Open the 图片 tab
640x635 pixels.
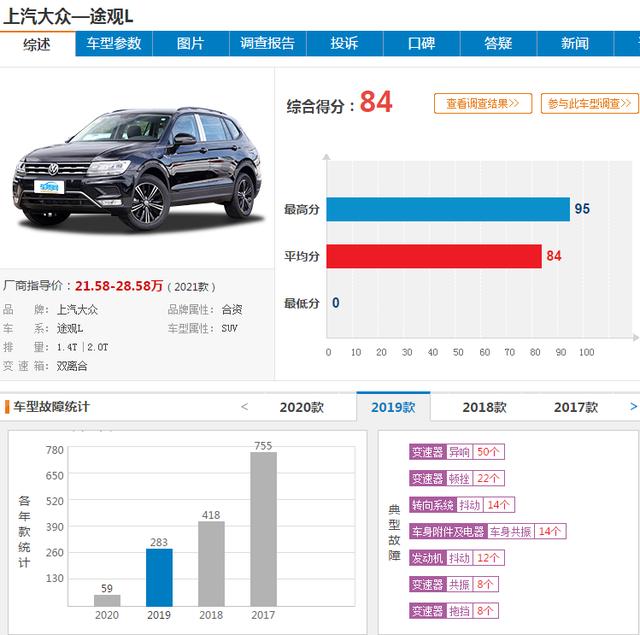point(191,43)
